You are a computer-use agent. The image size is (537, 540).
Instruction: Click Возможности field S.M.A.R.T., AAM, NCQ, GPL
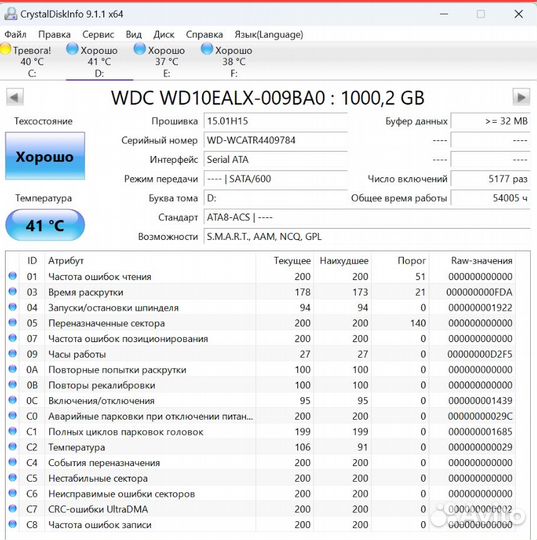pos(367,237)
